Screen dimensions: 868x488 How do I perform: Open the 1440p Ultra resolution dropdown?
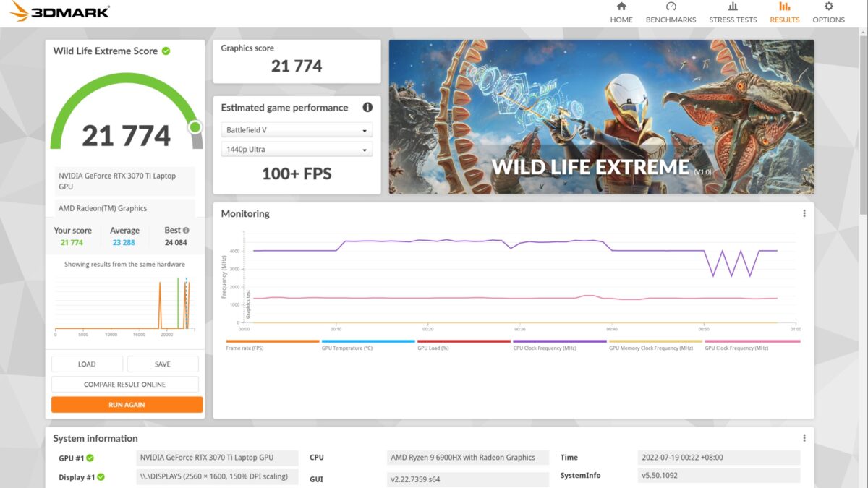[297, 150]
